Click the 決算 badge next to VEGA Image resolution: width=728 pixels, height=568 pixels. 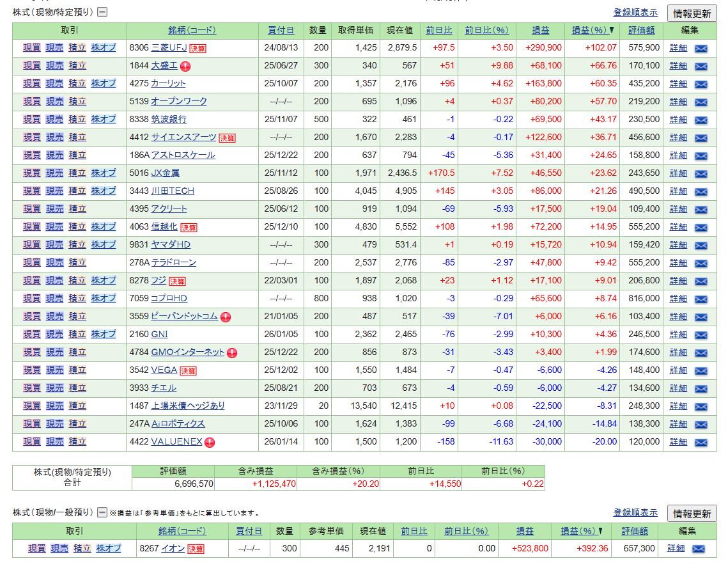point(188,370)
